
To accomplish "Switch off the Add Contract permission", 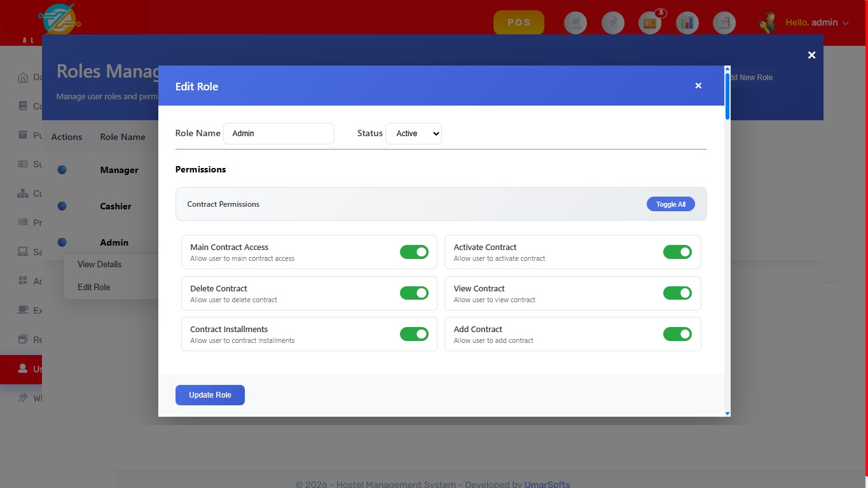I will coord(677,334).
